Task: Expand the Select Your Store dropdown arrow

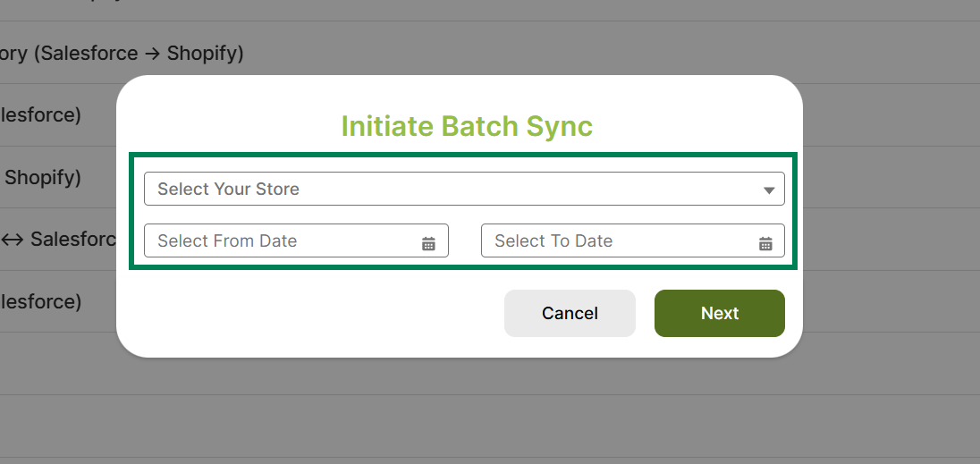Action: [769, 190]
